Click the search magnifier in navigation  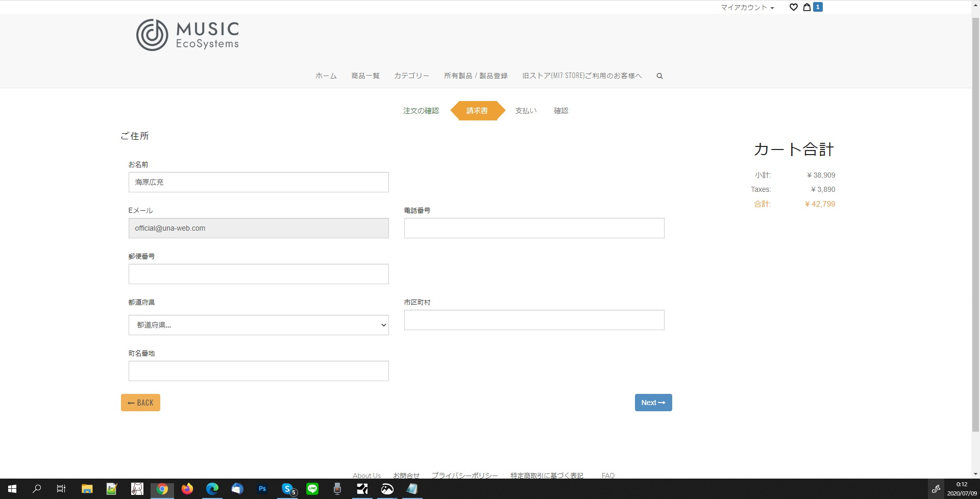(x=659, y=76)
